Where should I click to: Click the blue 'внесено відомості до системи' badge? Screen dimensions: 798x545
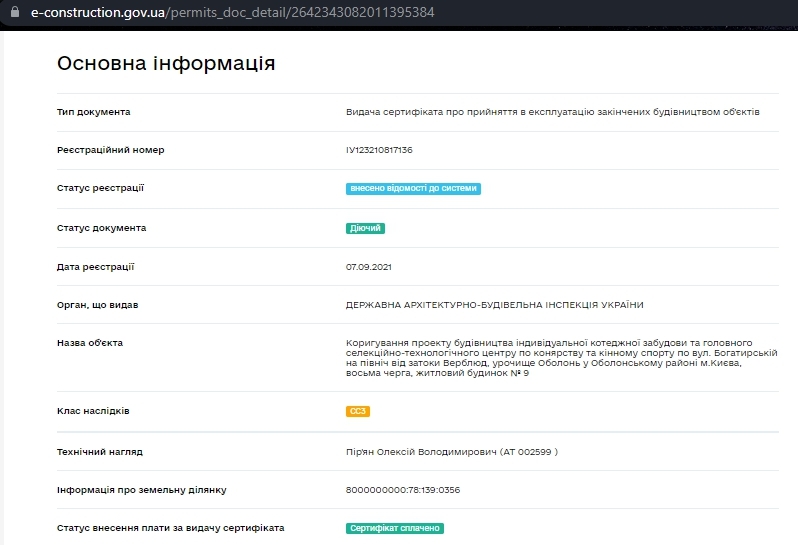click(413, 188)
